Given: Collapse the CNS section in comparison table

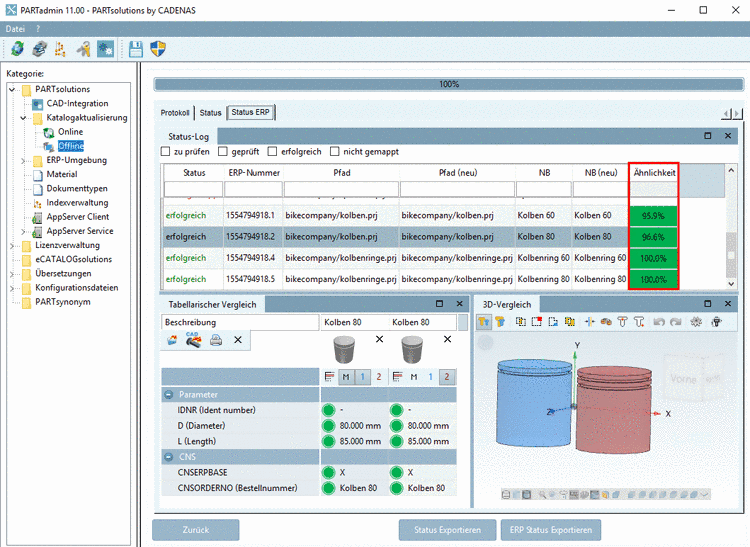Looking at the screenshot, I should [169, 457].
